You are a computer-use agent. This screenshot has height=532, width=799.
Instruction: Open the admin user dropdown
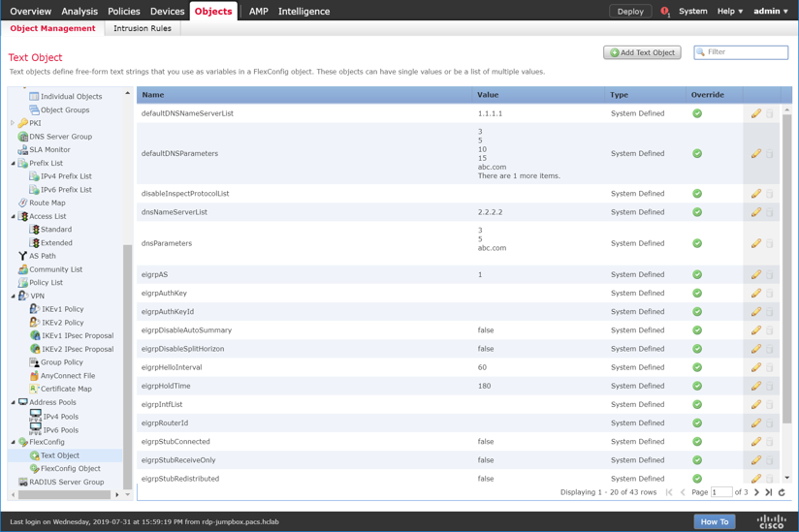[x=771, y=12]
